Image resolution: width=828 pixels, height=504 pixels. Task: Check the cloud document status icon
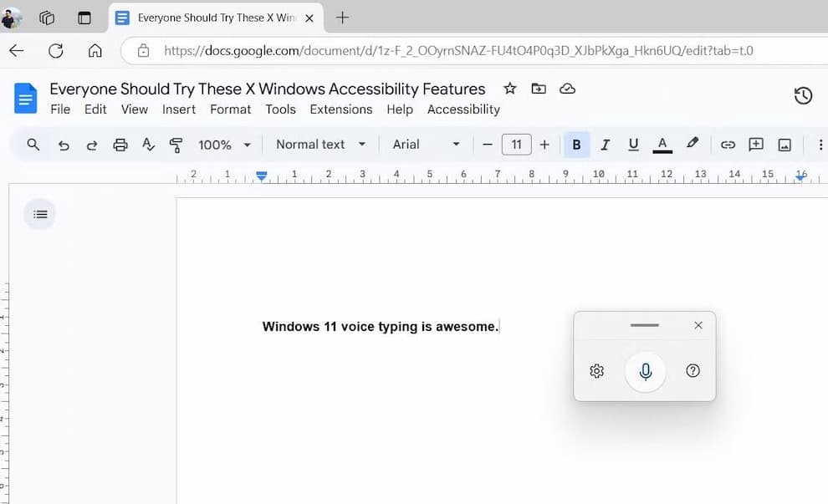point(567,89)
